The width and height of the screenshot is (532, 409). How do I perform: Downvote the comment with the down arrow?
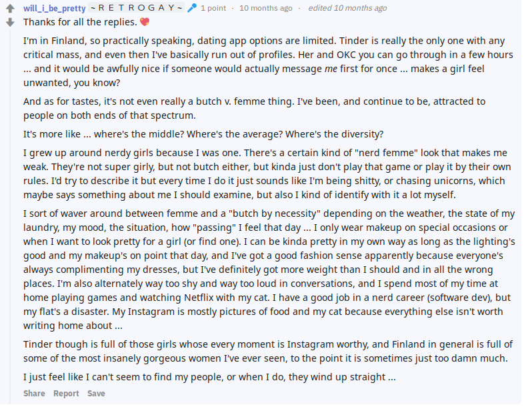(x=10, y=23)
